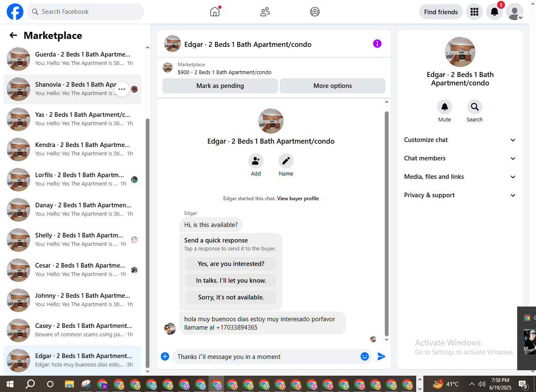Open the three-dot menu on Shanovia's chat
Image resolution: width=536 pixels, height=392 pixels.
[122, 89]
